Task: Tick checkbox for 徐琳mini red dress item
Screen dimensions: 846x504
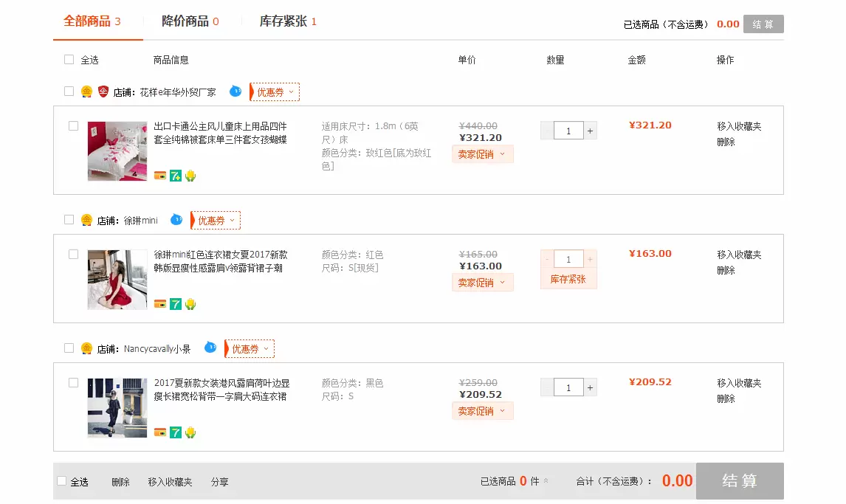Action: coord(73,255)
